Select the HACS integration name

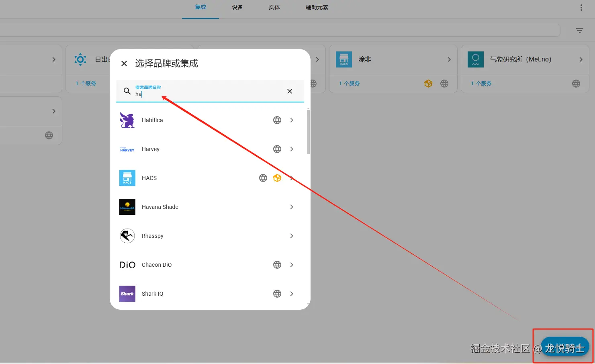coord(149,178)
